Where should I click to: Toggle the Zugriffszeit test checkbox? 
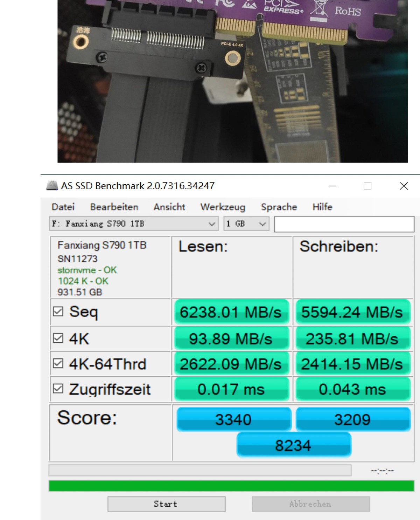pyautogui.click(x=58, y=389)
